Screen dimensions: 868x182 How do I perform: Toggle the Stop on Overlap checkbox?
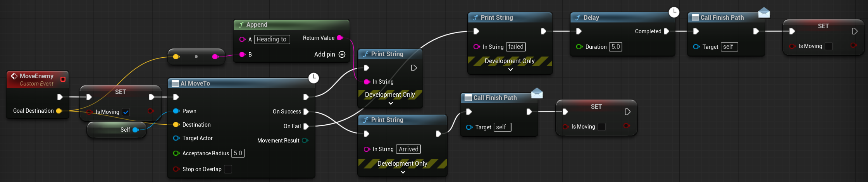click(228, 169)
